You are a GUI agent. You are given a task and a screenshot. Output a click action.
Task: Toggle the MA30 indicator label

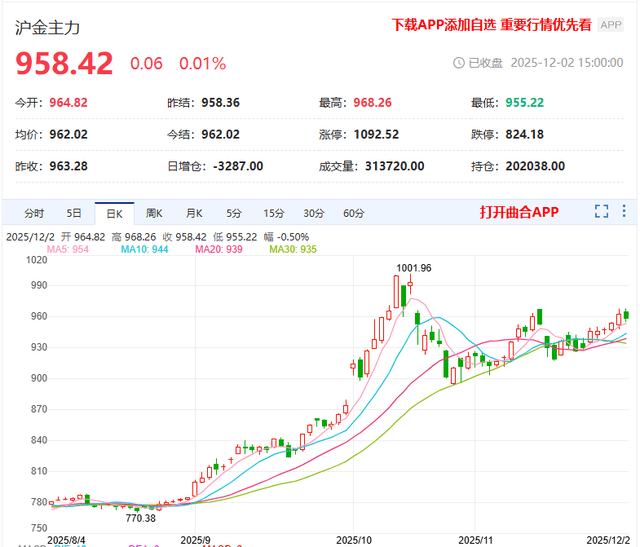coord(293,249)
